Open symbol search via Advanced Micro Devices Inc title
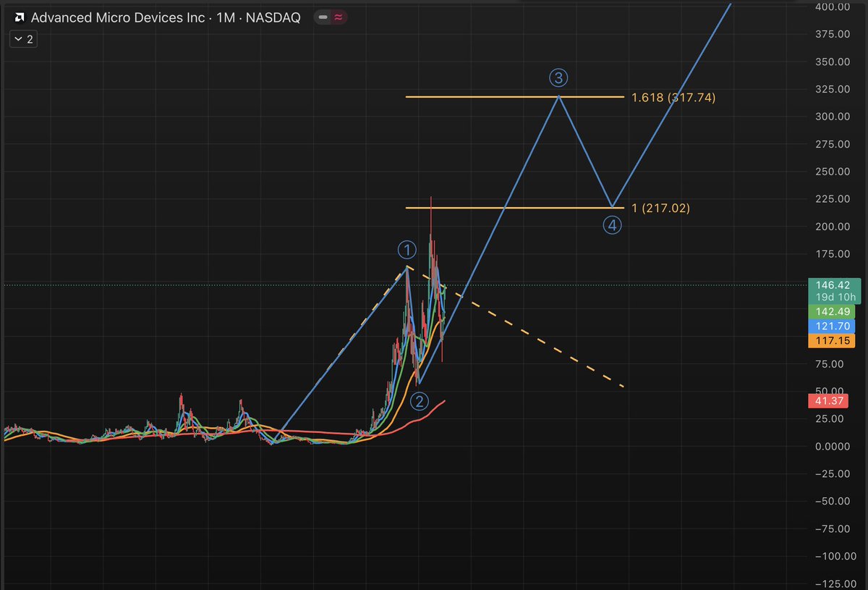 coord(119,17)
